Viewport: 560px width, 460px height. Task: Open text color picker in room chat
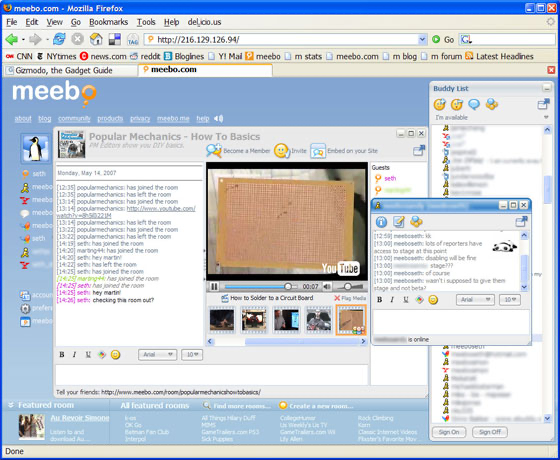tap(102, 355)
